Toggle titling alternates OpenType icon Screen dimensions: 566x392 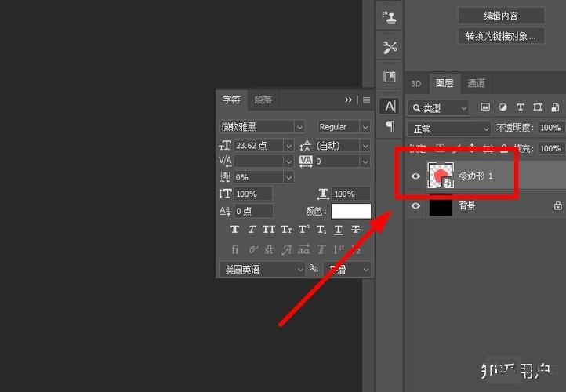point(321,249)
